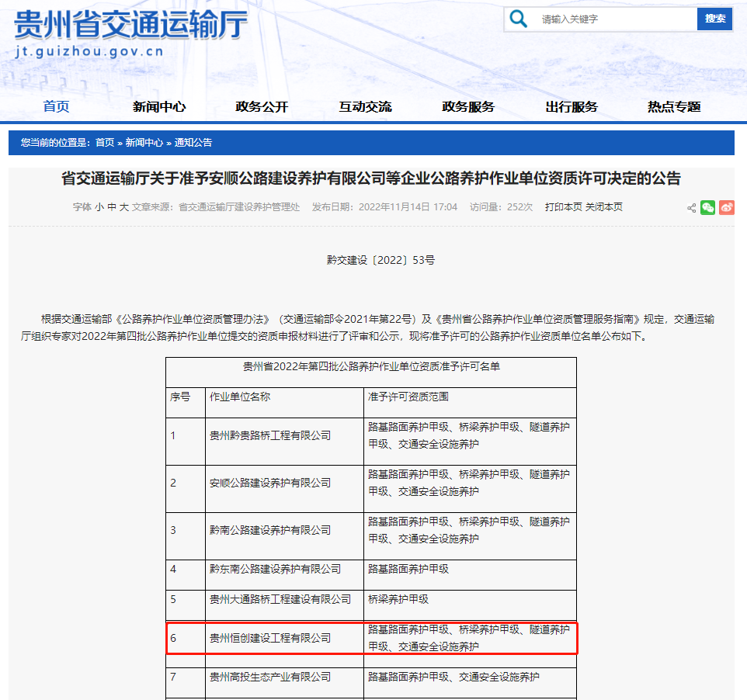Click the visit count 252次
747x700 pixels.
[519, 207]
